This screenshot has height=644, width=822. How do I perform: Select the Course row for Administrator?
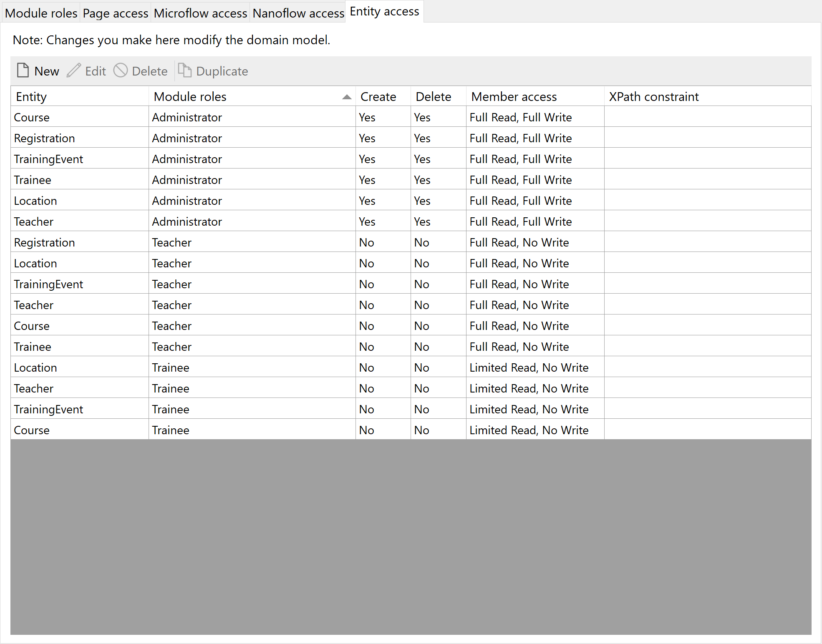point(411,117)
